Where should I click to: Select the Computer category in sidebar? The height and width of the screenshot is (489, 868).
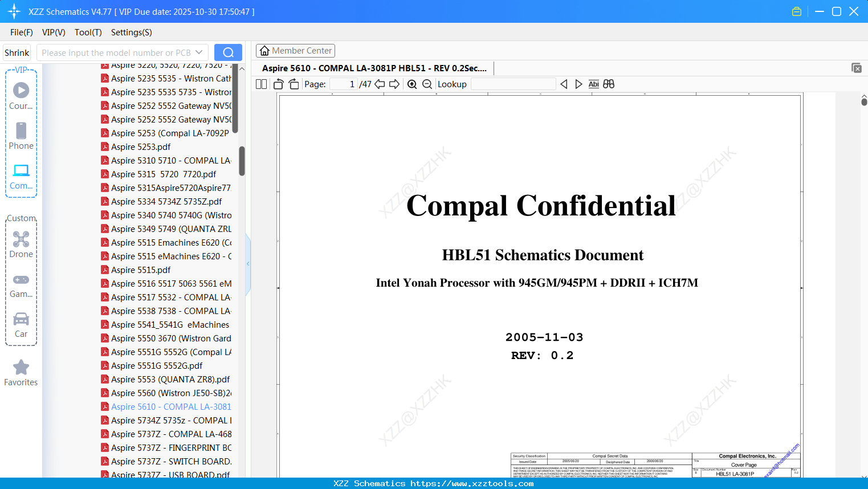pos(21,177)
